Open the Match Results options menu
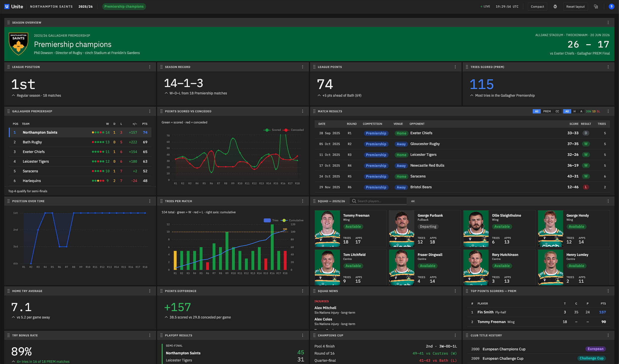The image size is (619, 364). tap(608, 111)
